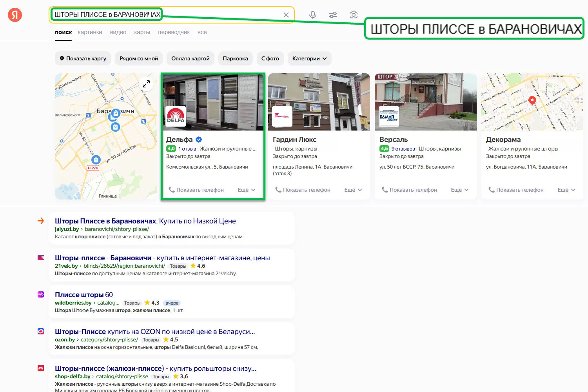588x392 pixels.
Task: Click the Yandex logo icon
Action: (15, 15)
